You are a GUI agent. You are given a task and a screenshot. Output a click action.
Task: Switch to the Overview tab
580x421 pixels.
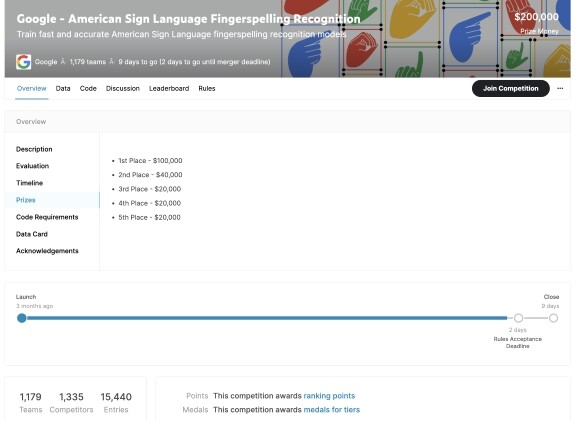pos(31,88)
